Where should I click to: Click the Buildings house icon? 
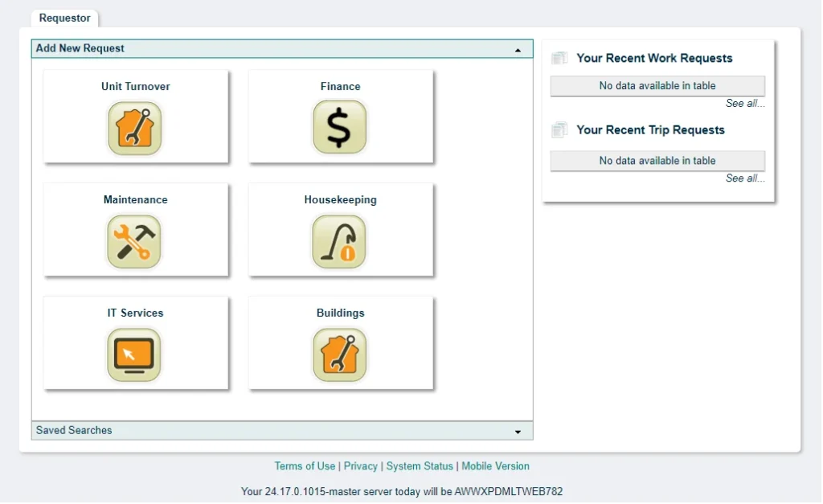pyautogui.click(x=339, y=354)
